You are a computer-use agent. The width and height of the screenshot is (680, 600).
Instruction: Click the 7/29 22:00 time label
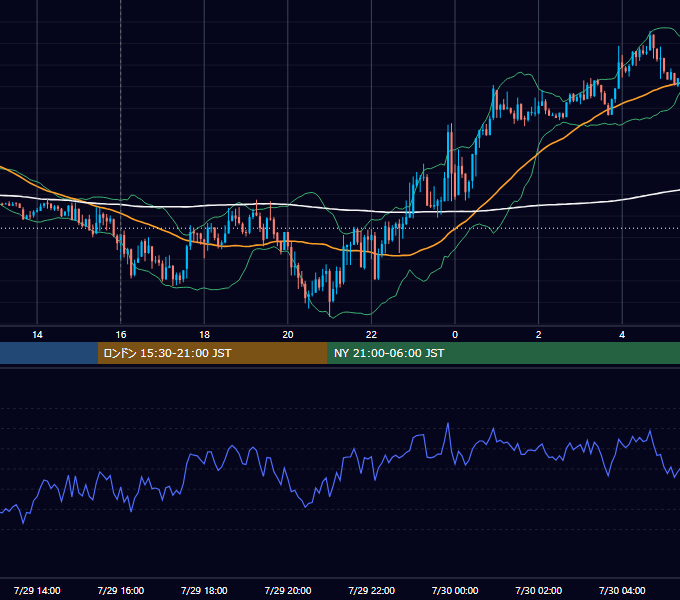point(371,590)
